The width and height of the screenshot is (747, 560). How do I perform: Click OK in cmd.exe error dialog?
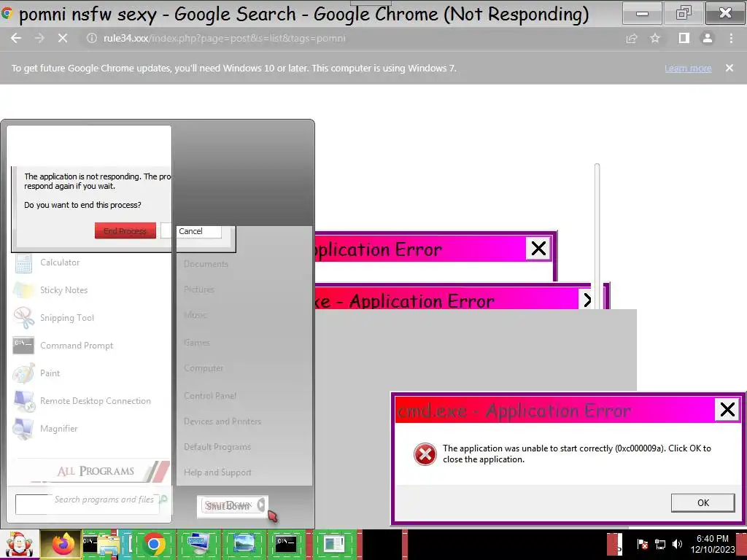click(x=703, y=503)
